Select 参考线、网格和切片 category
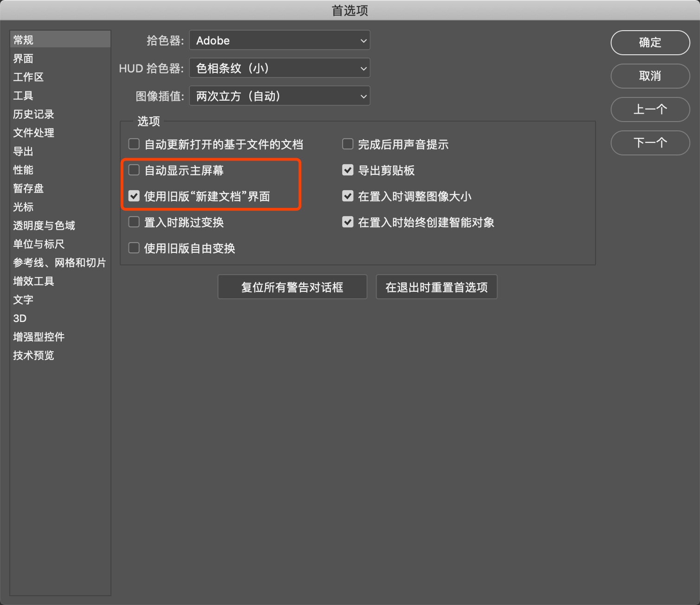This screenshot has height=605, width=700. click(60, 263)
